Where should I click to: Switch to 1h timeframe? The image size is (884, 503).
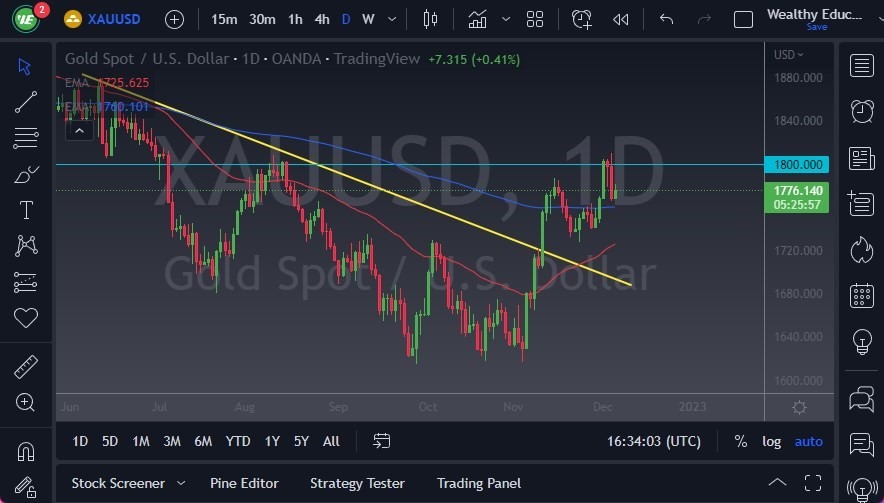(x=295, y=19)
